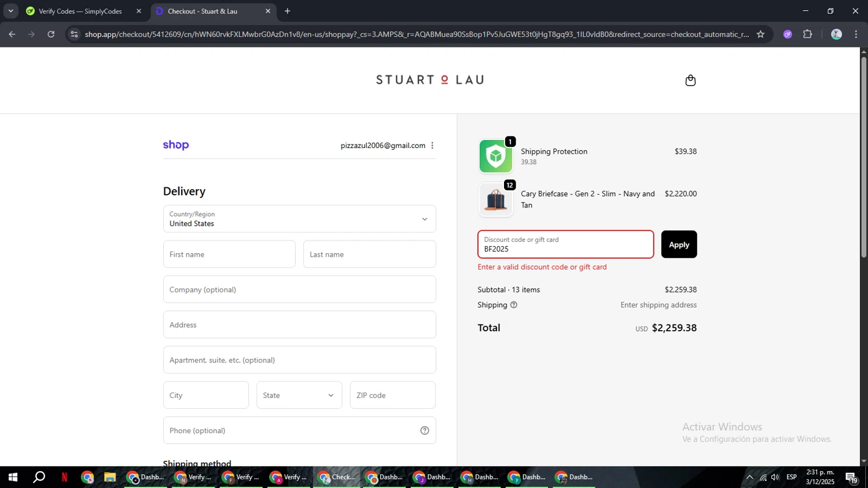
Task: Show the shipping info tooltip icon
Action: click(514, 305)
